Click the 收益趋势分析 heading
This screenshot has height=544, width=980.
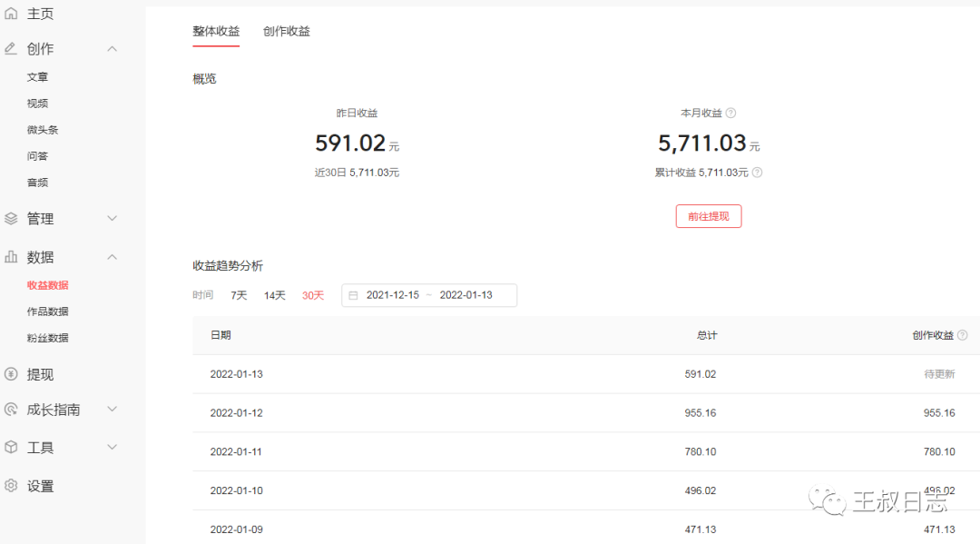pos(228,266)
